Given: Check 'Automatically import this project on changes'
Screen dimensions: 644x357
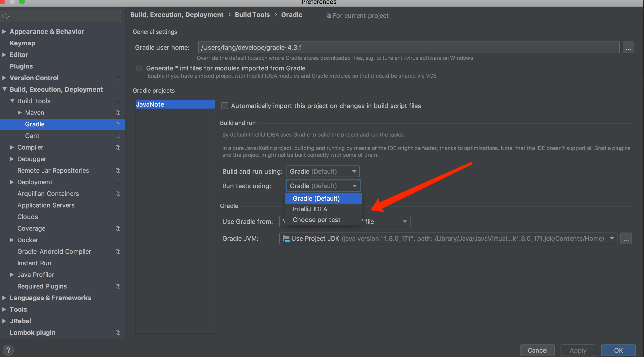Looking at the screenshot, I should (225, 105).
